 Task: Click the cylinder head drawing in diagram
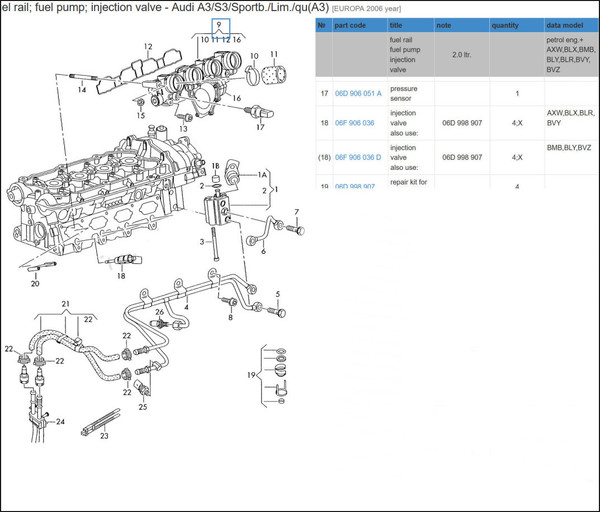[100, 200]
